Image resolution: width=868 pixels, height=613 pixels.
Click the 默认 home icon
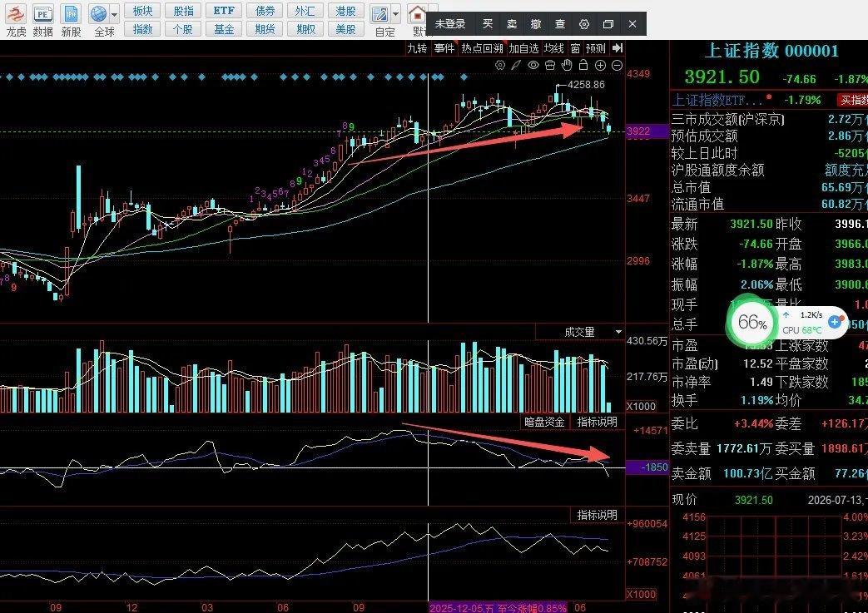click(418, 13)
